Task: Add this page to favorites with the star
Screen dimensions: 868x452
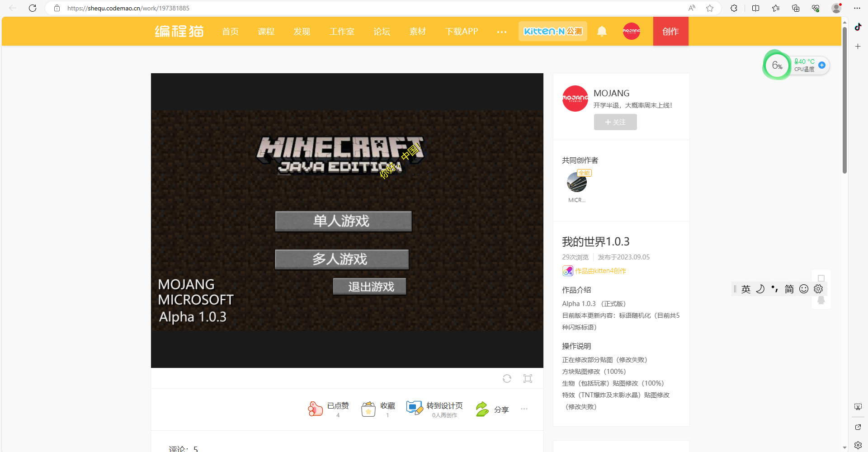Action: tap(710, 8)
